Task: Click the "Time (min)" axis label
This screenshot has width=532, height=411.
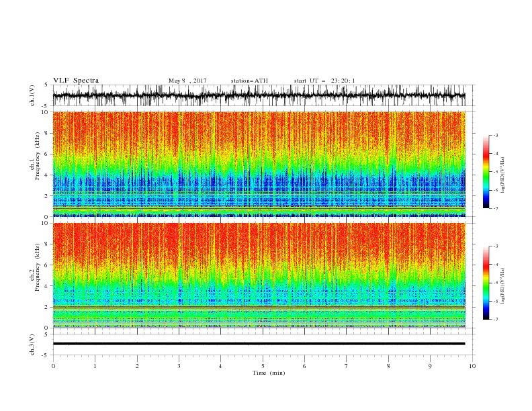Action: 269,373
